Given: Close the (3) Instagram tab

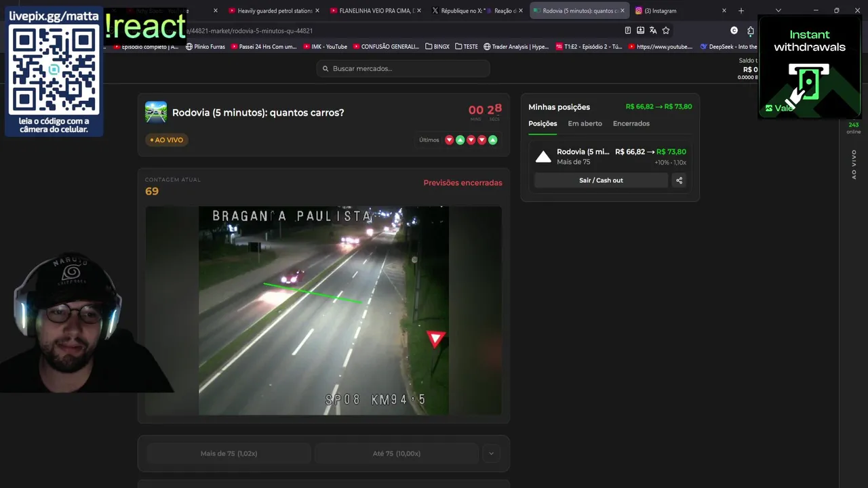Looking at the screenshot, I should [x=724, y=11].
